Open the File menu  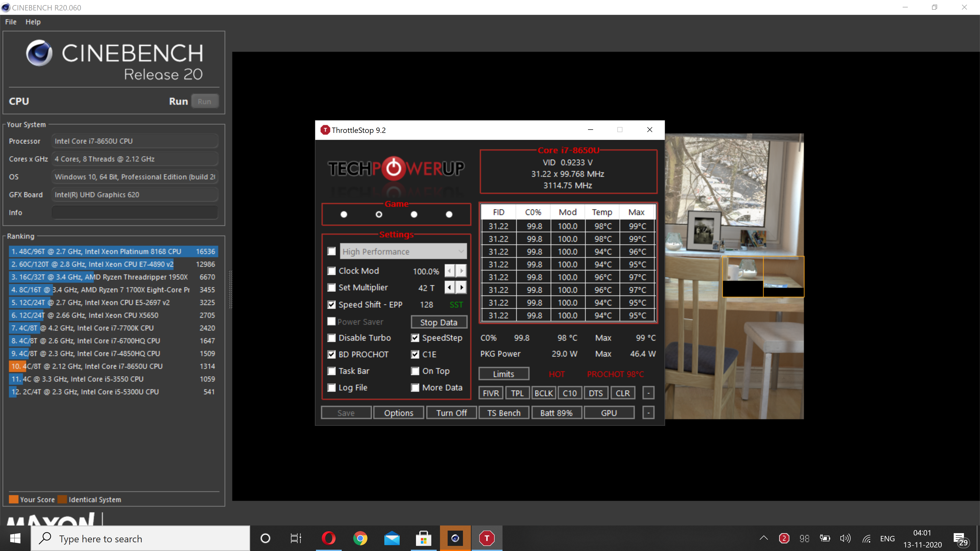(x=11, y=22)
